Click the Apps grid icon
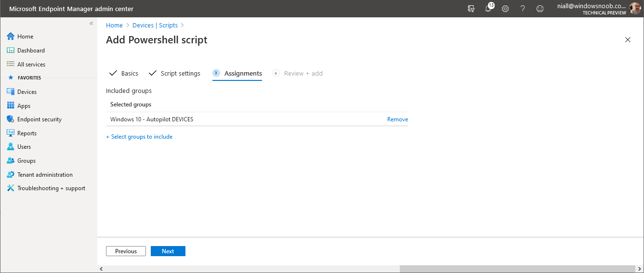The height and width of the screenshot is (273, 644). [11, 106]
